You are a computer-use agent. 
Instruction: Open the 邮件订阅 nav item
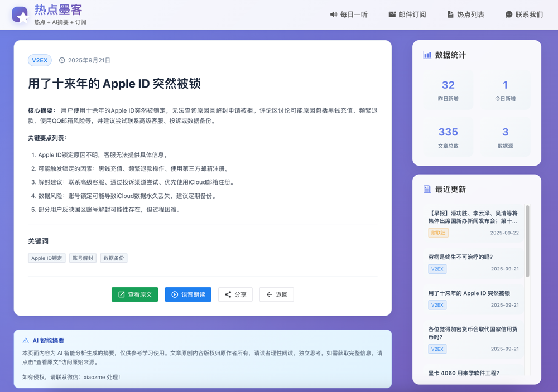[407, 14]
